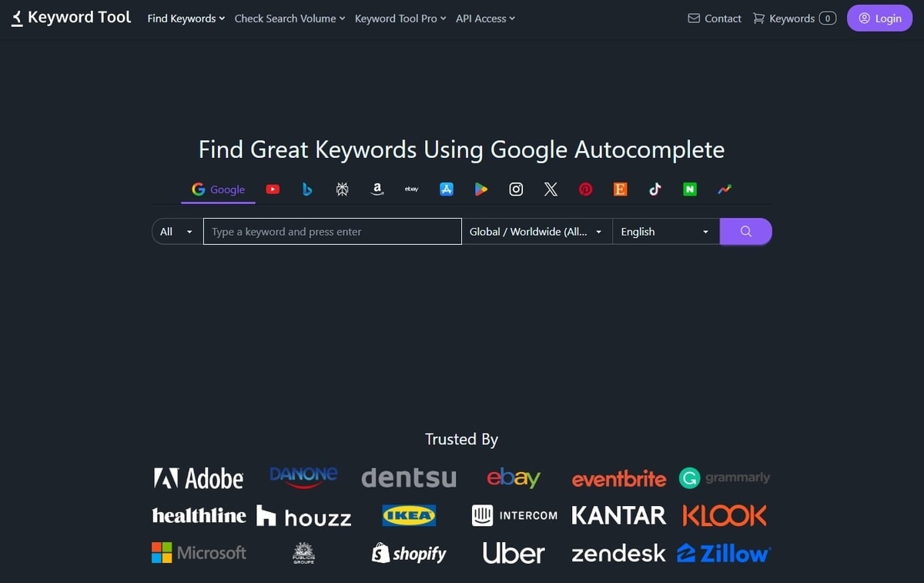This screenshot has width=924, height=583.
Task: Select the TikTok platform icon
Action: pyautogui.click(x=654, y=189)
